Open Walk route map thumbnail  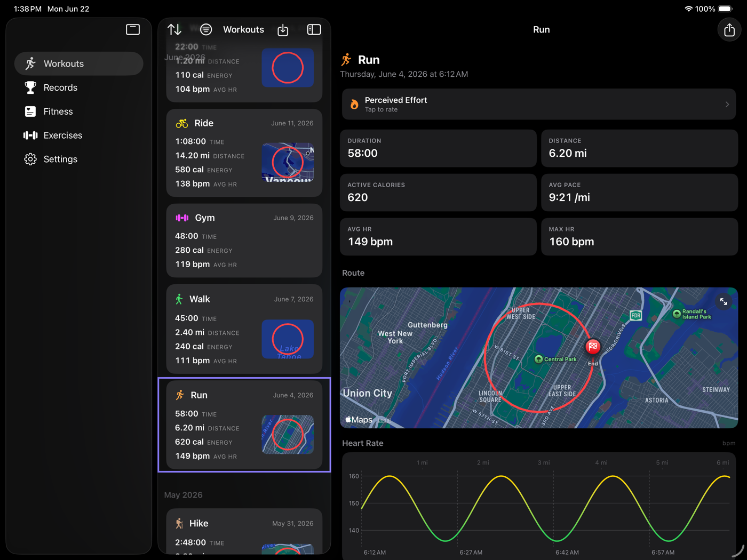click(288, 339)
